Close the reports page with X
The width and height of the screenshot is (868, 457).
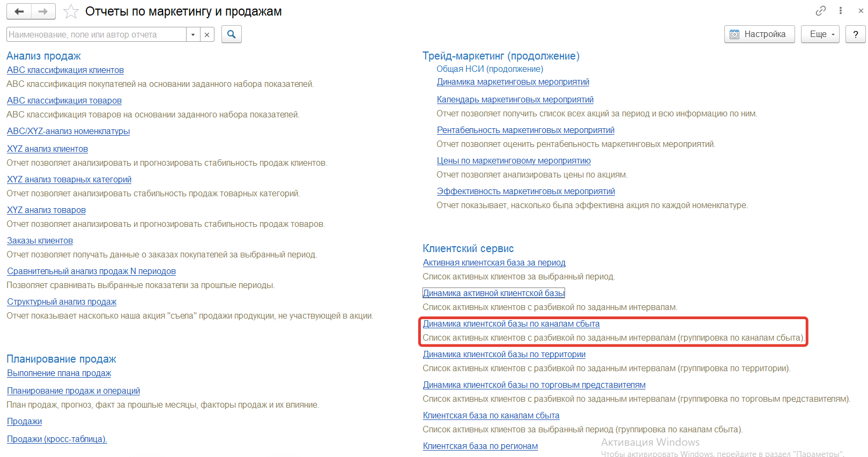click(860, 11)
